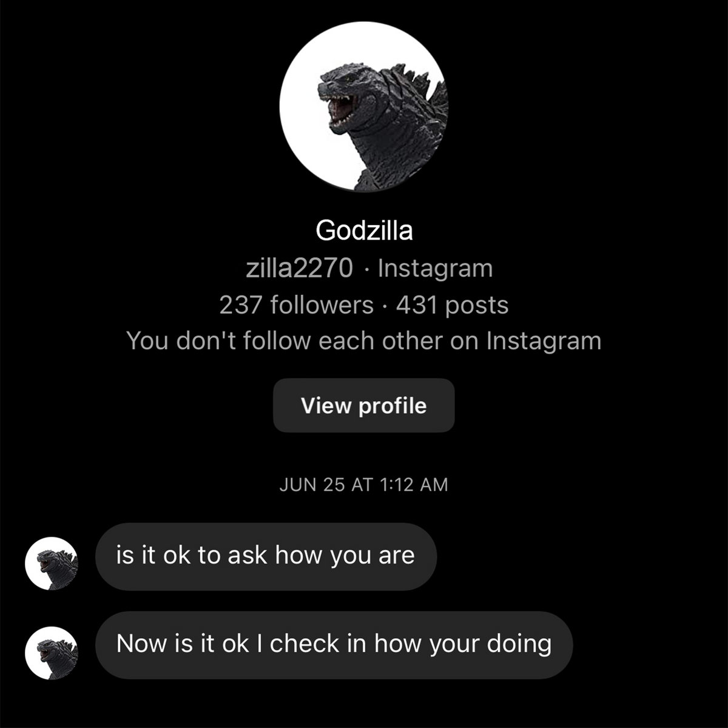728x728 pixels.
Task: Open the 431 posts count
Action: click(x=452, y=305)
